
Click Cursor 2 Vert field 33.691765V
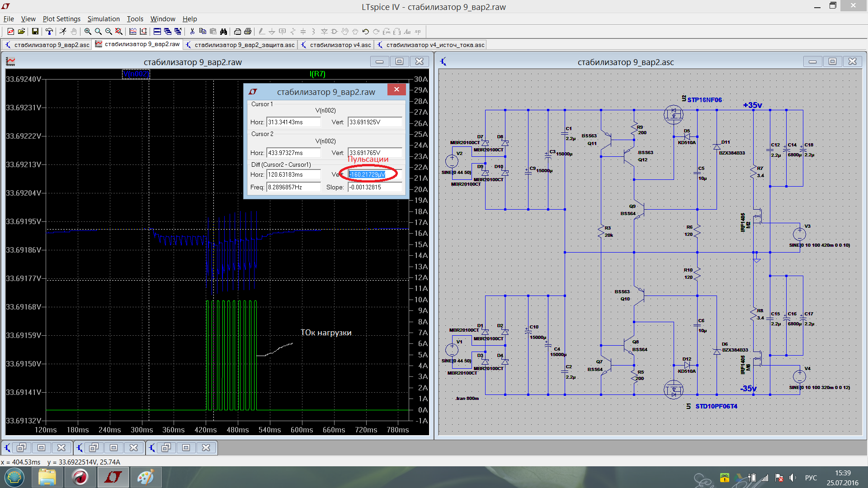pos(375,153)
